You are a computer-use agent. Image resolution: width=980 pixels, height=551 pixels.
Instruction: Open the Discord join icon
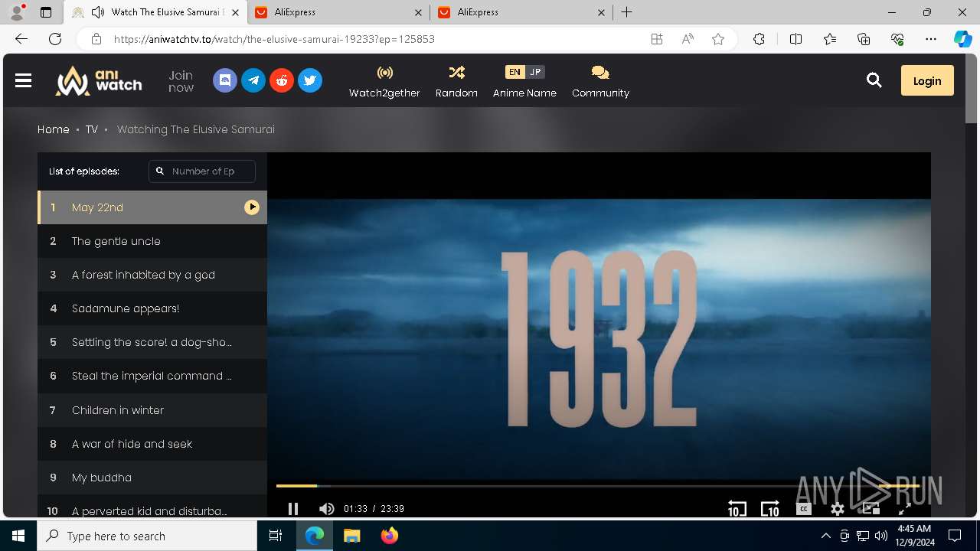[225, 80]
